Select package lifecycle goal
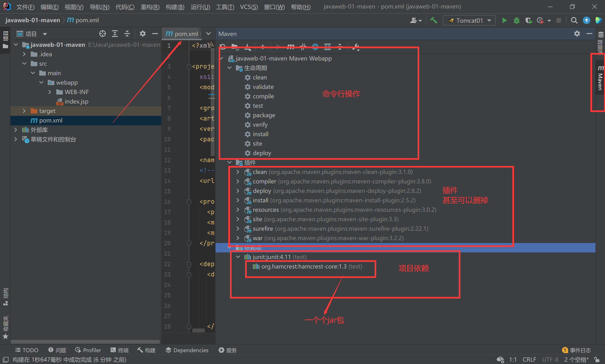 (264, 115)
